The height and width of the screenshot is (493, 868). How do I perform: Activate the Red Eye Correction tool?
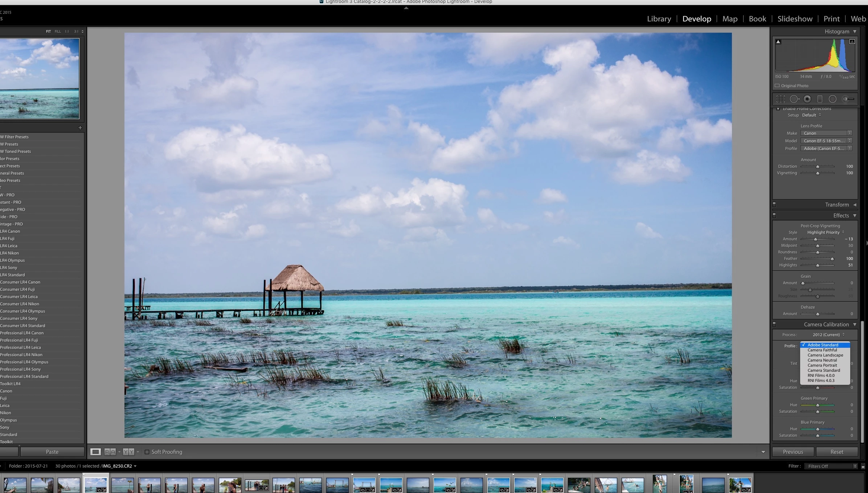point(807,99)
